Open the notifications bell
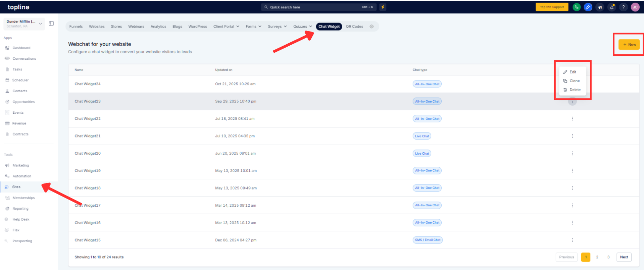This screenshot has height=270, width=644. point(612,7)
